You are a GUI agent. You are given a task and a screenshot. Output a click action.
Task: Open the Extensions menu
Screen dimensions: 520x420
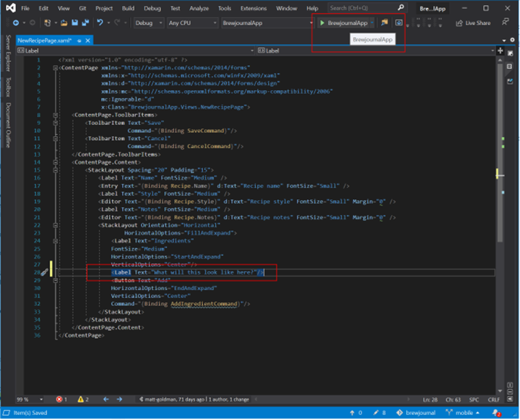[x=253, y=9]
